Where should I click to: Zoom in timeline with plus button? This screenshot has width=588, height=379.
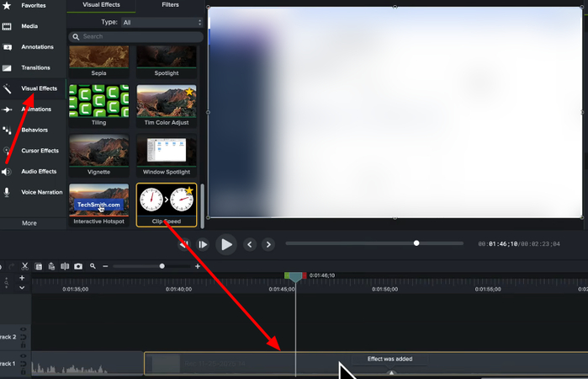tap(198, 266)
